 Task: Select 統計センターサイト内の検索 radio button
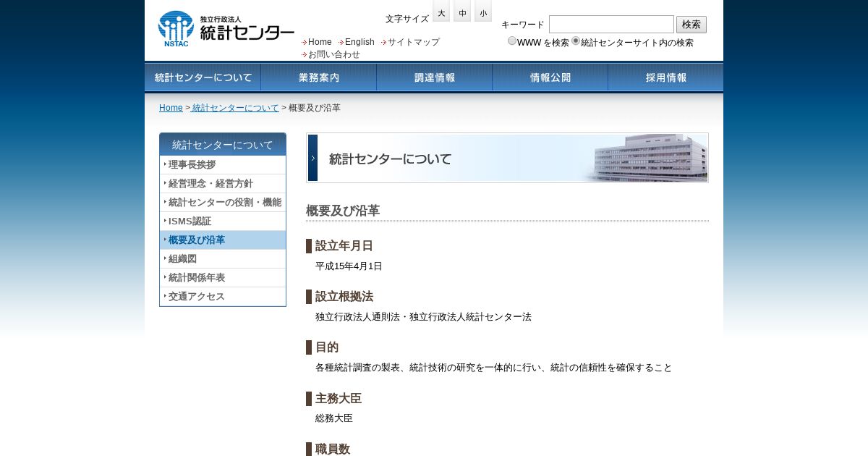coord(576,41)
